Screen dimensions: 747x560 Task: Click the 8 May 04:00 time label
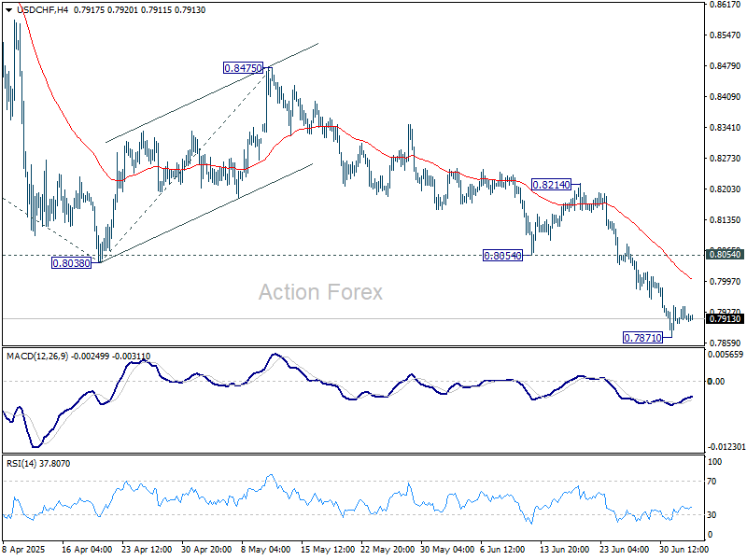266,549
